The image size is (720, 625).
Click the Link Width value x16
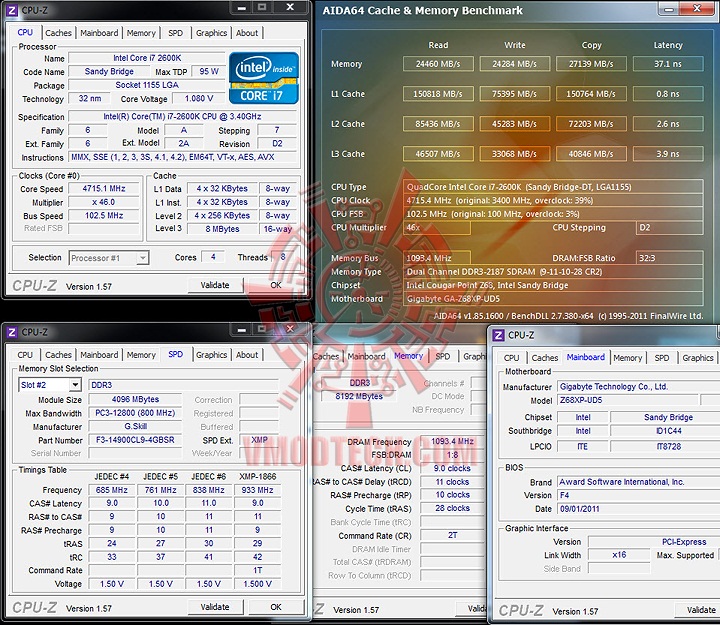[x=619, y=555]
